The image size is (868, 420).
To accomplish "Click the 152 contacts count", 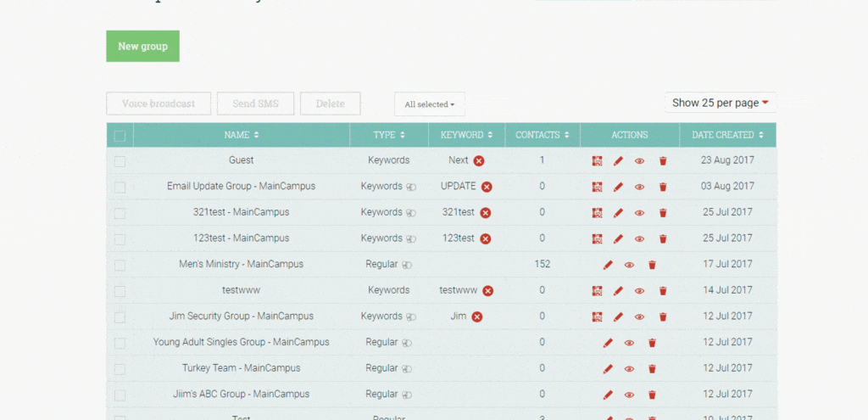I will coord(542,264).
